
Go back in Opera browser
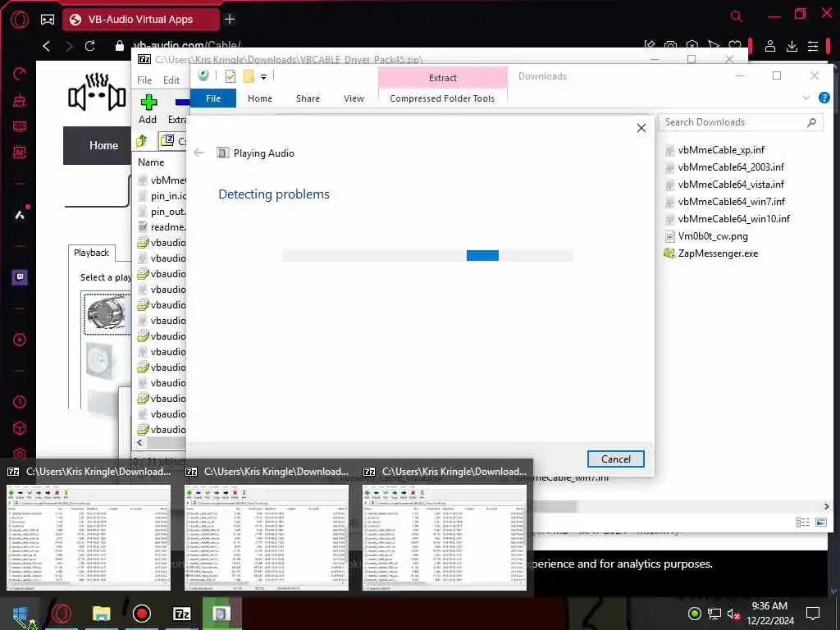tap(47, 46)
